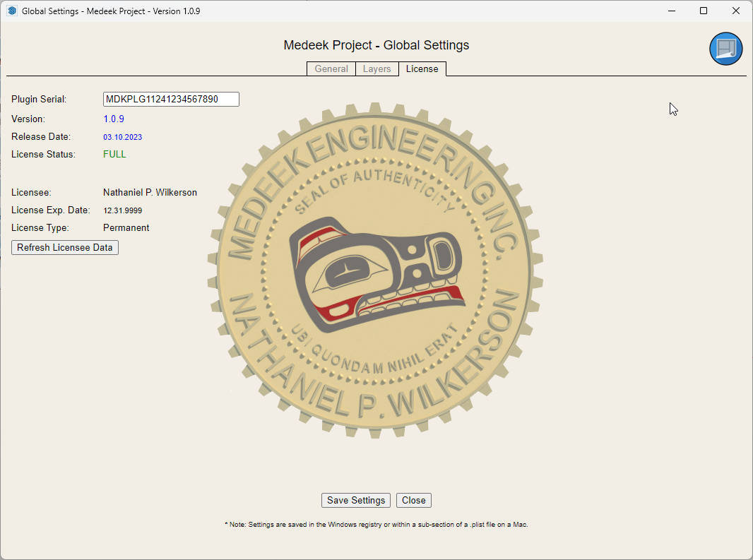Click the Medeek Project logo icon
This screenshot has width=753, height=560.
725,49
